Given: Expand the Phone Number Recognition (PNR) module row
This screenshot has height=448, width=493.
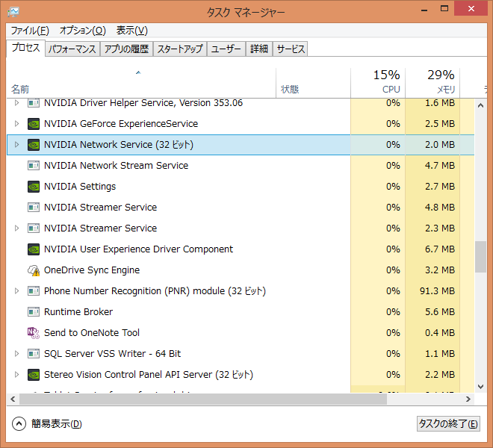Looking at the screenshot, I should tap(16, 291).
